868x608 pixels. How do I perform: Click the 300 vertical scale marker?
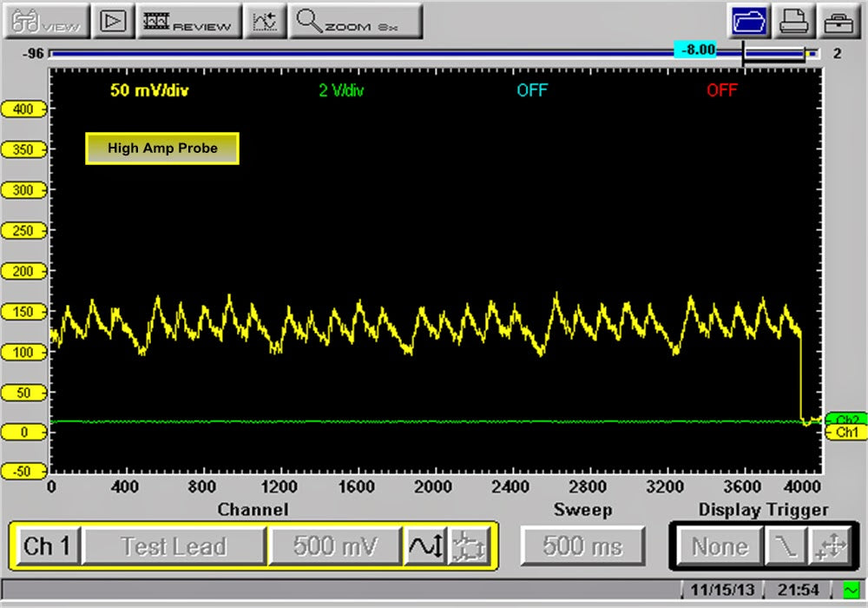(23, 190)
